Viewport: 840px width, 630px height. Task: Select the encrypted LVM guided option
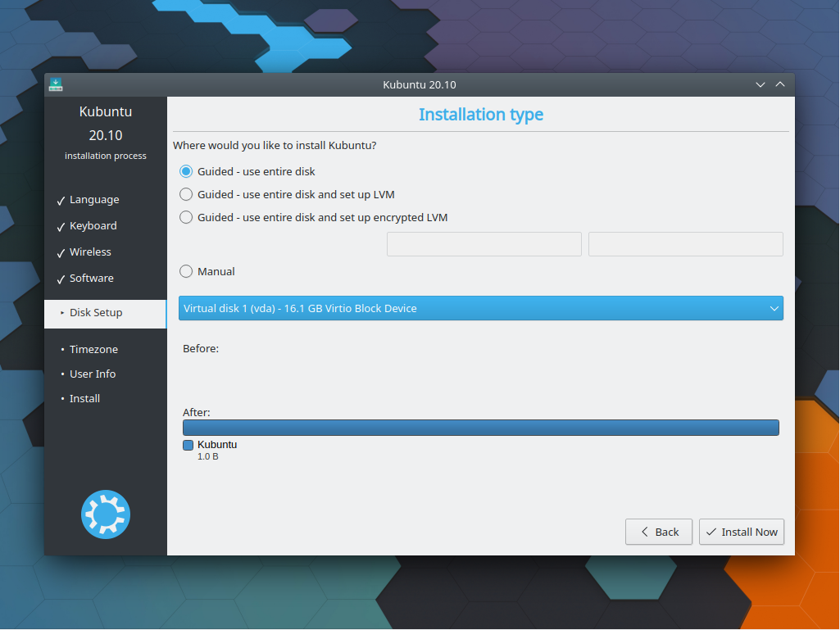tap(313, 217)
